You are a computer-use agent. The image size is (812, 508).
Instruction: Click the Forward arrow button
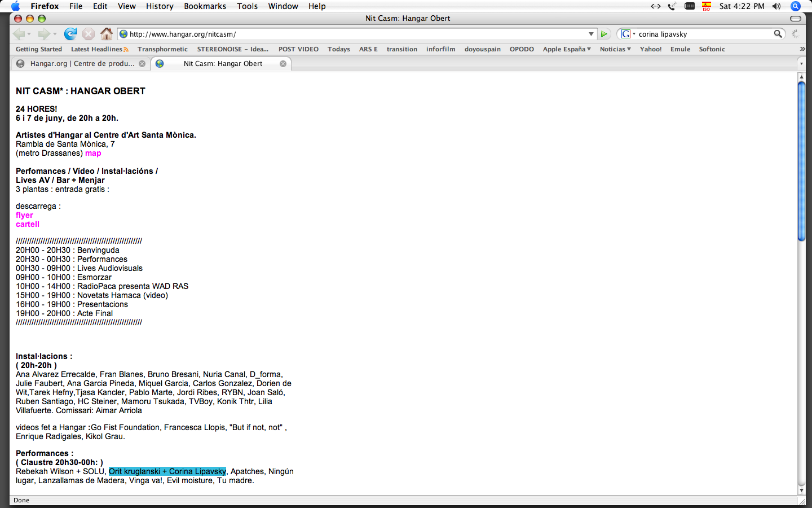44,34
